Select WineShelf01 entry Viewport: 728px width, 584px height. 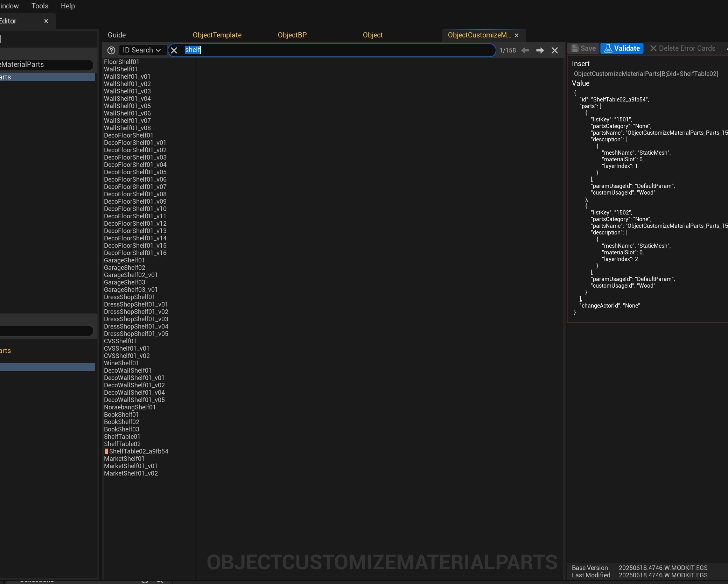point(121,363)
